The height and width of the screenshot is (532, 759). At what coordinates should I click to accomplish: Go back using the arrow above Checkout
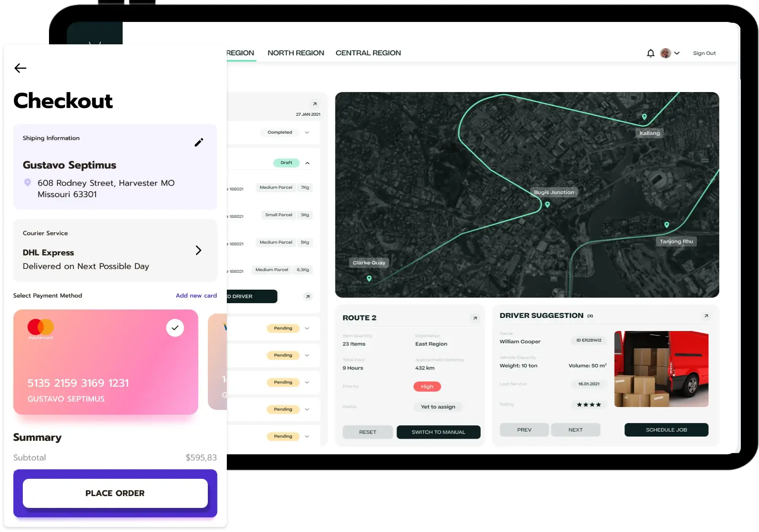coord(20,68)
